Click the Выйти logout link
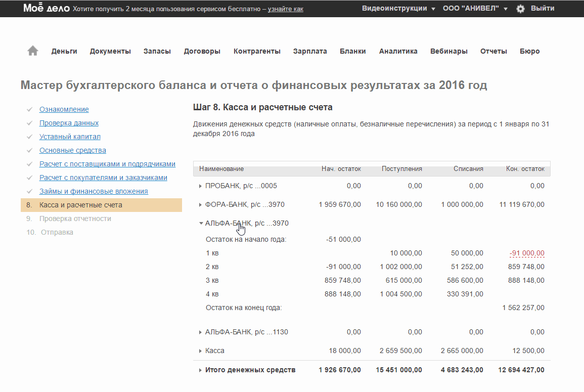584x392 pixels. tap(543, 9)
